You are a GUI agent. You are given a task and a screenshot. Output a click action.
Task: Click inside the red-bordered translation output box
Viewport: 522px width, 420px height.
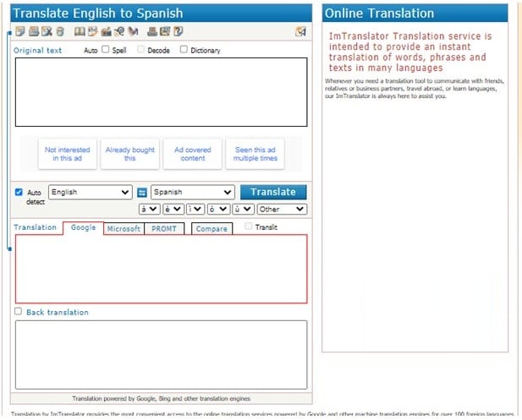(x=161, y=269)
